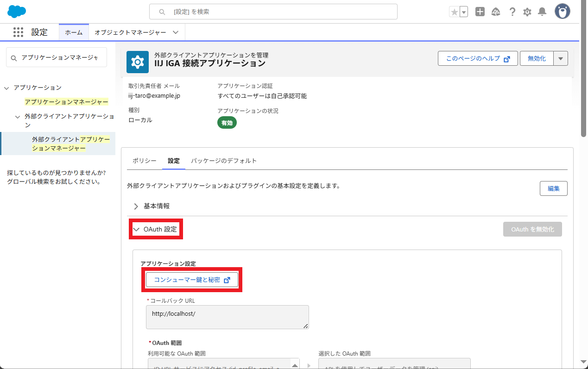Open the global actions plus icon

(480, 12)
